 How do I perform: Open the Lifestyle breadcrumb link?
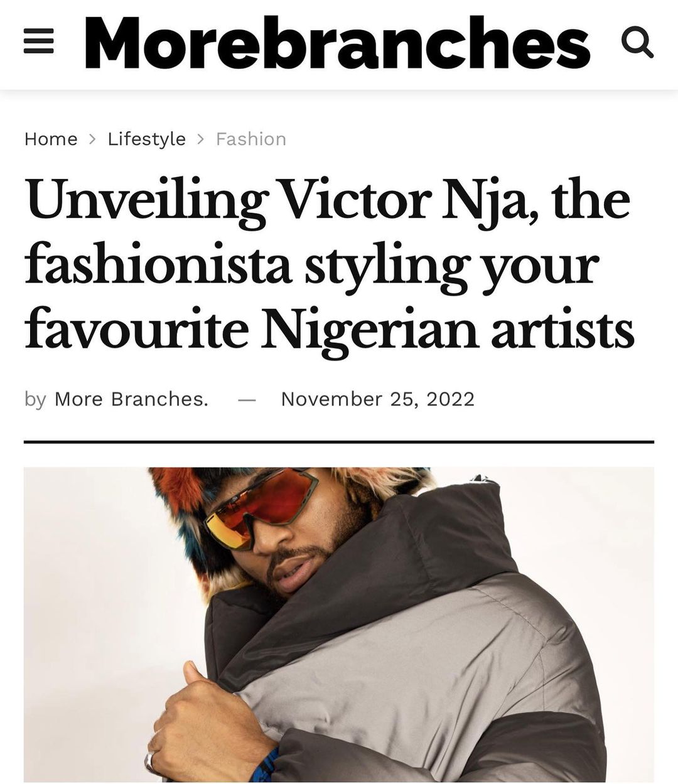point(146,139)
